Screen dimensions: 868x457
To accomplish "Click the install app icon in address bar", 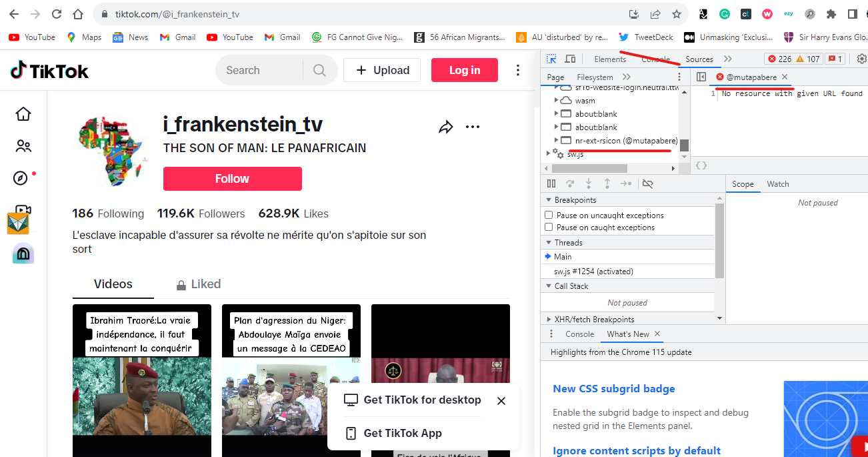I will pyautogui.click(x=634, y=14).
